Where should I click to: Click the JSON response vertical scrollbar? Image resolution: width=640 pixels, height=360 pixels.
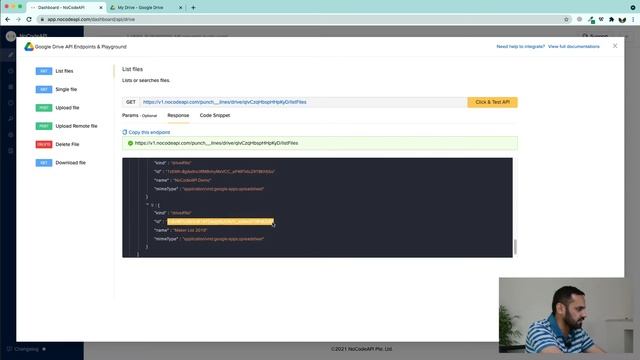pyautogui.click(x=515, y=247)
